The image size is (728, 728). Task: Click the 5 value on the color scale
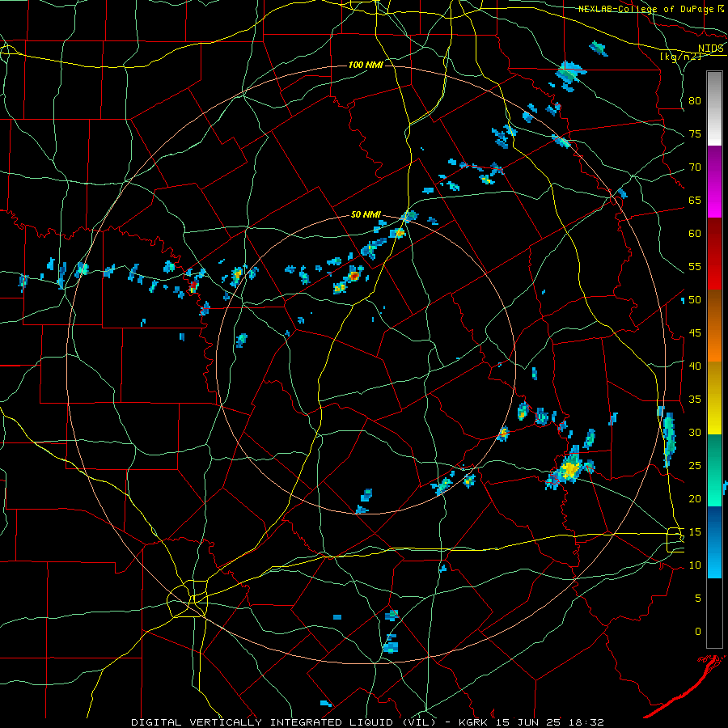pos(698,598)
